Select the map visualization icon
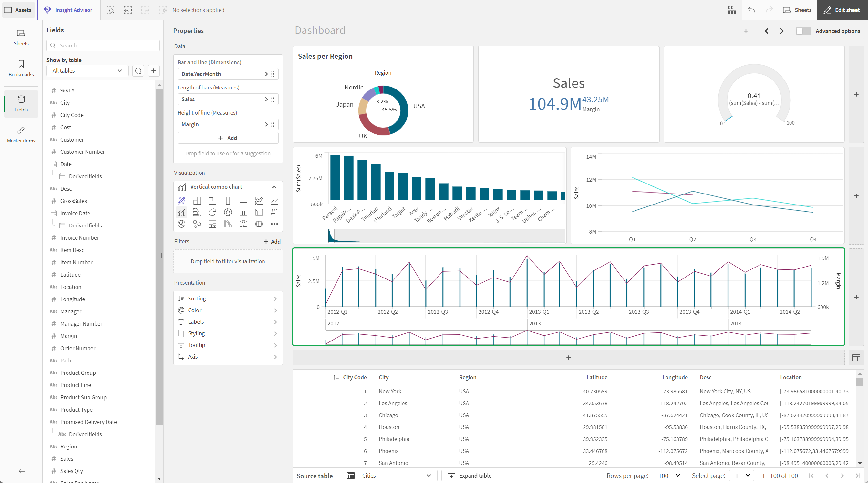The width and height of the screenshot is (868, 483). pos(181,224)
